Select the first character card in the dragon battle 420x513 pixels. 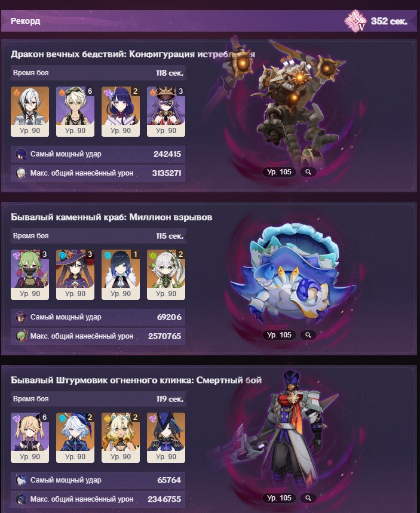click(30, 112)
